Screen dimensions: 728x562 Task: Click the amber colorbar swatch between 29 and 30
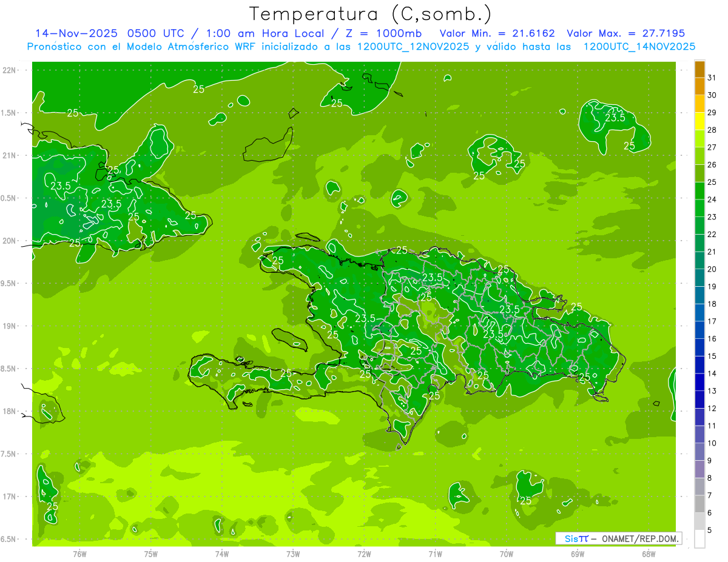[x=699, y=104]
